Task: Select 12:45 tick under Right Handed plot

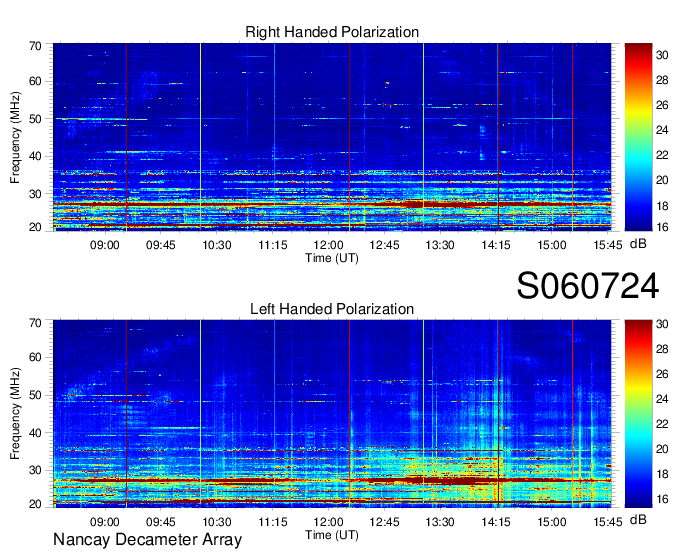Action: (x=384, y=245)
